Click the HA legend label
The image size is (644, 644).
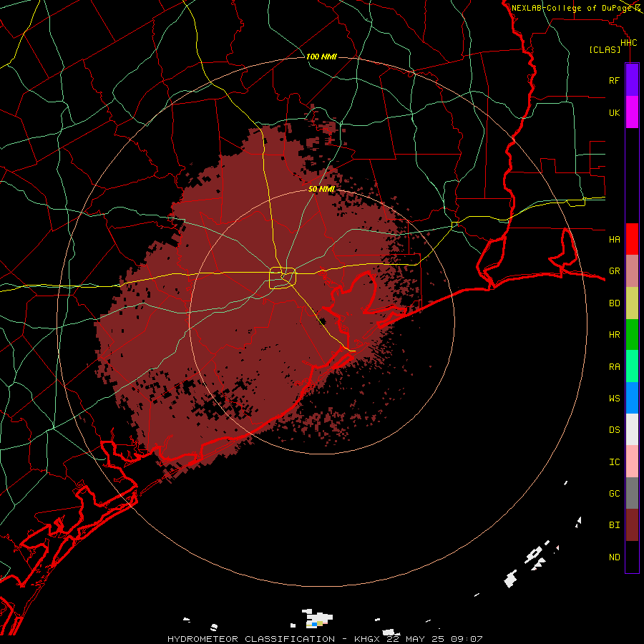pyautogui.click(x=614, y=239)
